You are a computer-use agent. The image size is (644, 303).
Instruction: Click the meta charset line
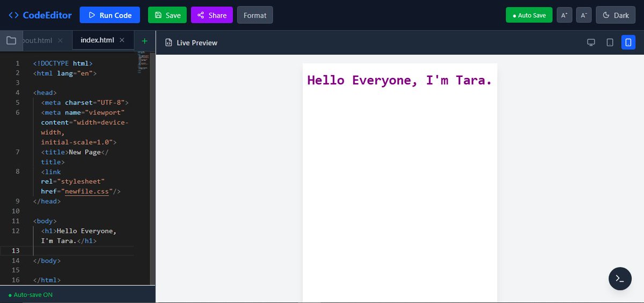point(85,102)
